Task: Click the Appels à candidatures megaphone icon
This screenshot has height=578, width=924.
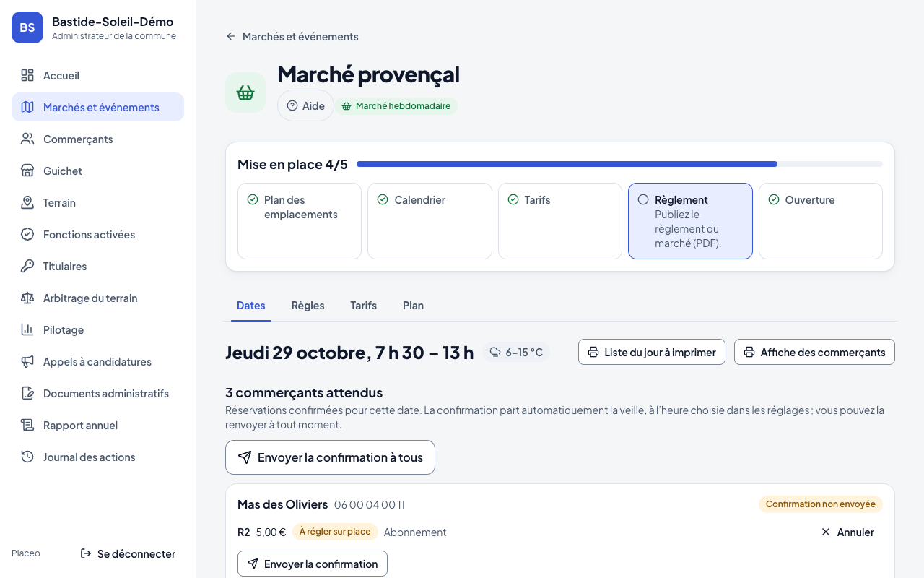Action: [27, 361]
